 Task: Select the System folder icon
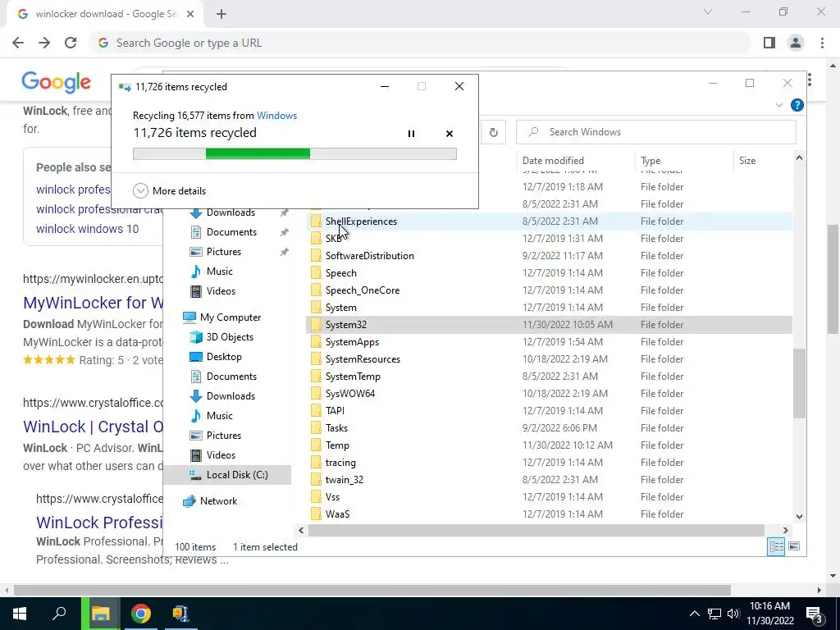316,307
